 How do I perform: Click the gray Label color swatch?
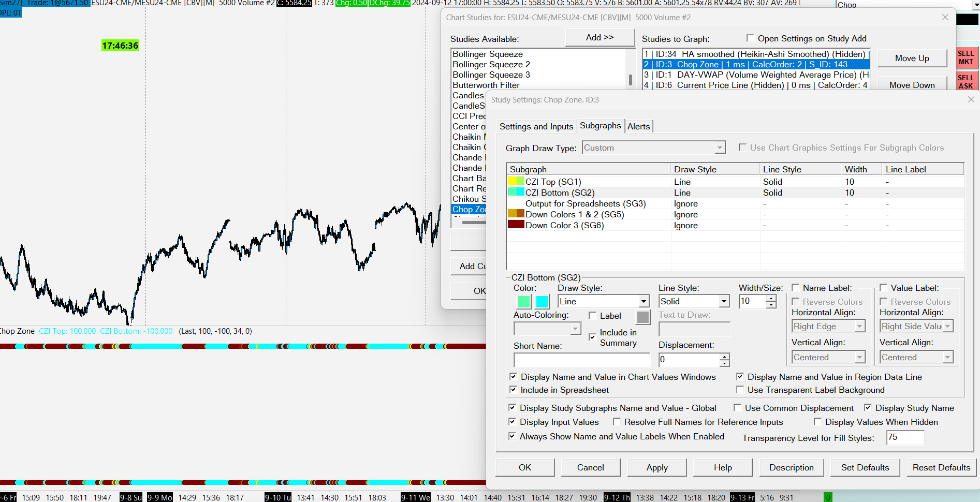click(643, 317)
